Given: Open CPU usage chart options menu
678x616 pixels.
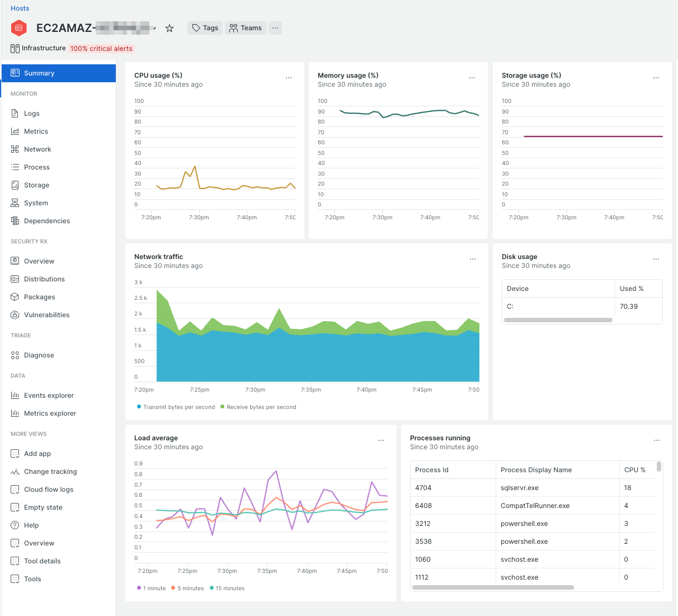Looking at the screenshot, I should pyautogui.click(x=289, y=78).
